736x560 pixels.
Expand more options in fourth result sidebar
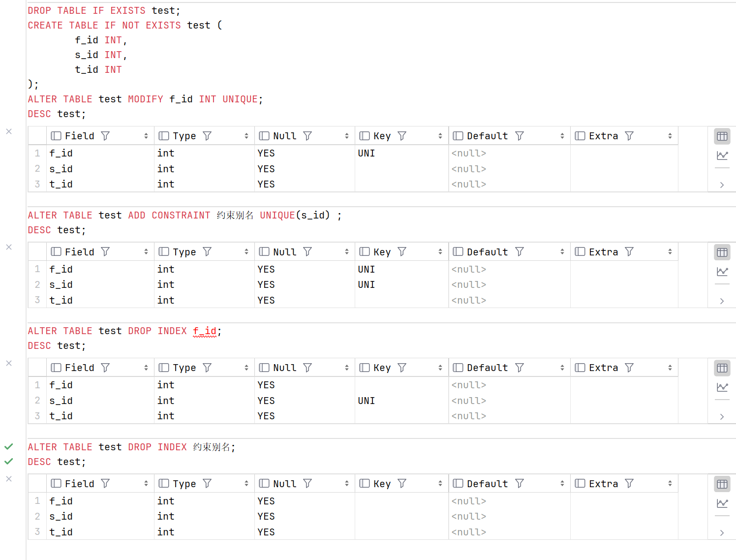tap(722, 533)
